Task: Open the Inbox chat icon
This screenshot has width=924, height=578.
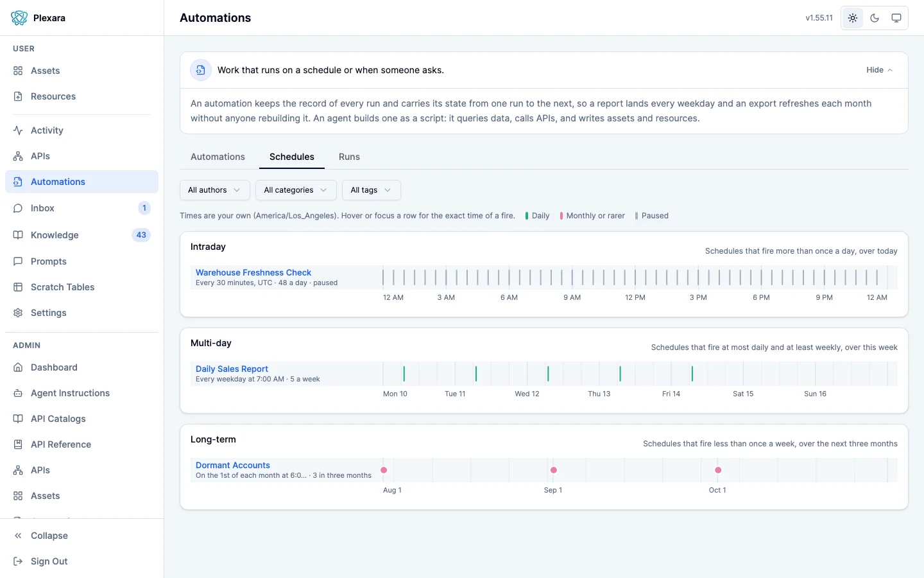Action: pyautogui.click(x=18, y=208)
